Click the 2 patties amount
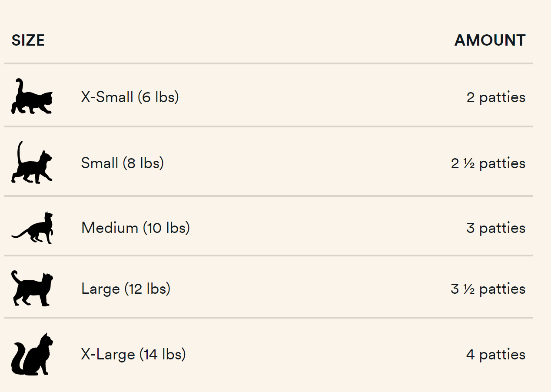Viewport: 551px width, 392px height. pos(496,97)
